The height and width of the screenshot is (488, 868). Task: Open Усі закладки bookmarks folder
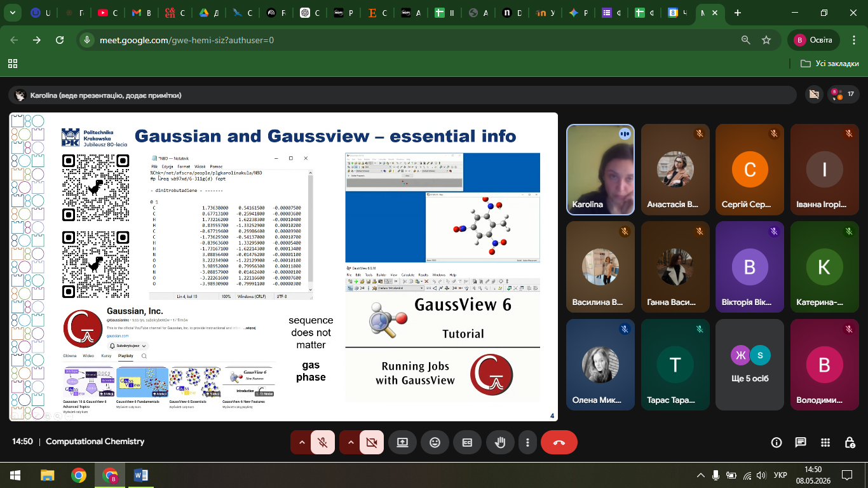pyautogui.click(x=830, y=64)
